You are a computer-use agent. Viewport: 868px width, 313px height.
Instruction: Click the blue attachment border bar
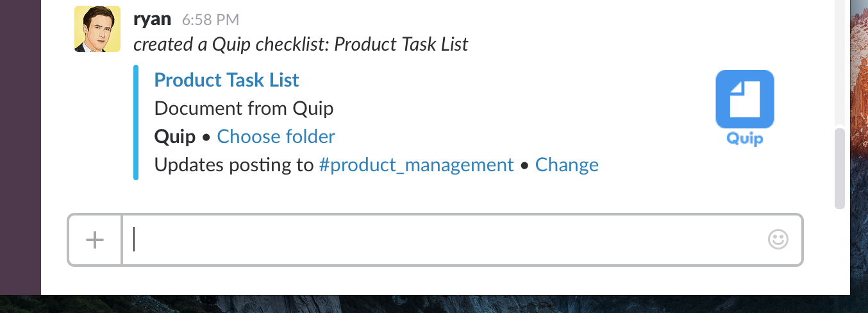tap(136, 122)
